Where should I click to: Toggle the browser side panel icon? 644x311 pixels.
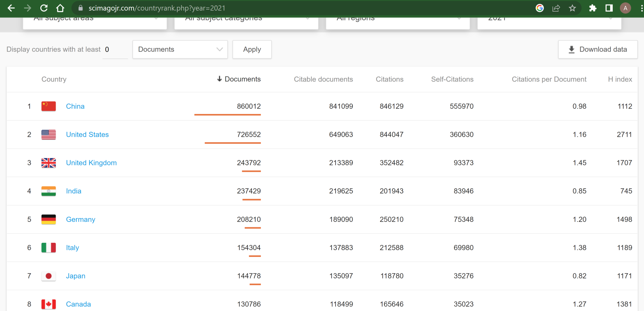pos(609,8)
